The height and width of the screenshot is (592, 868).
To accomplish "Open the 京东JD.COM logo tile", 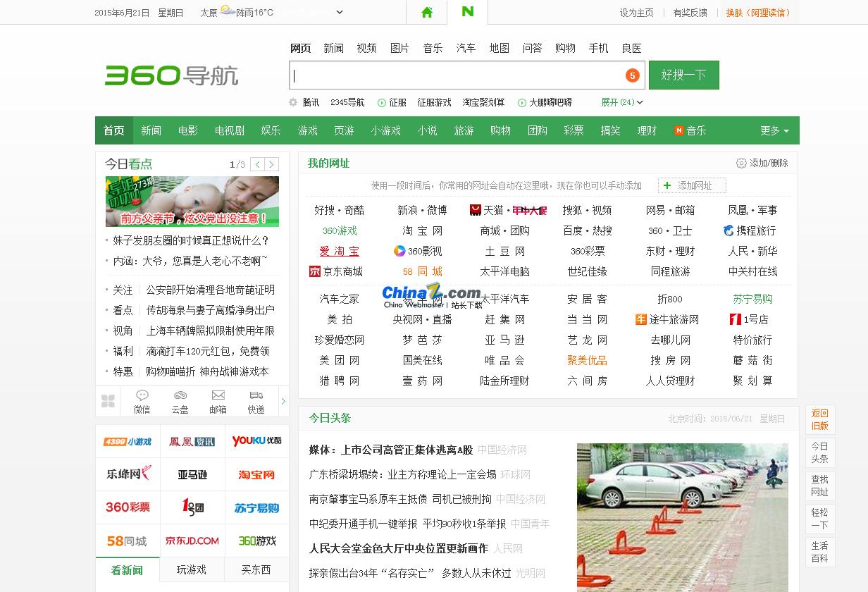I will coord(192,541).
